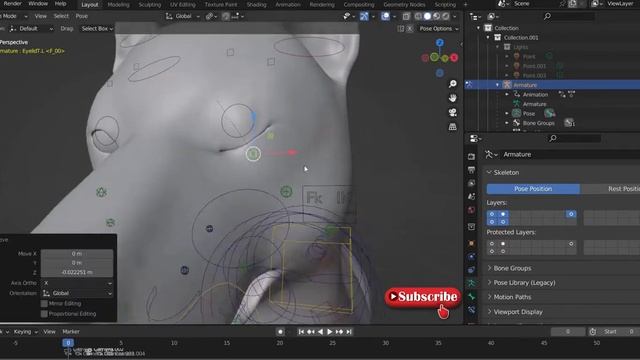Toggle the highlighted layer at right end of Layers
The image size is (640, 360).
click(x=571, y=214)
